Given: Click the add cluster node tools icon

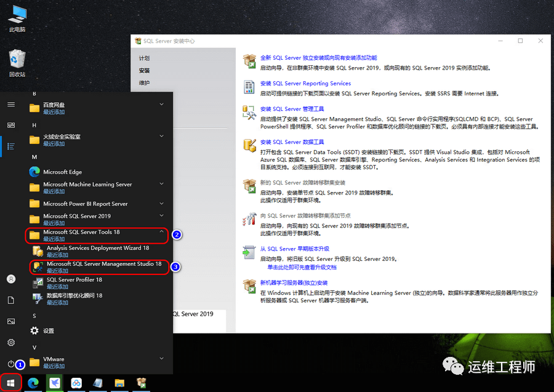Looking at the screenshot, I should [249, 219].
